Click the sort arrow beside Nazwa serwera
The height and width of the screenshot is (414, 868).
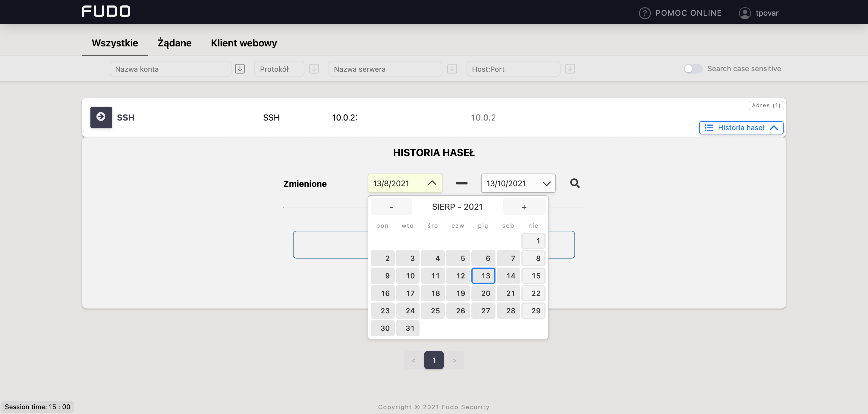click(451, 69)
